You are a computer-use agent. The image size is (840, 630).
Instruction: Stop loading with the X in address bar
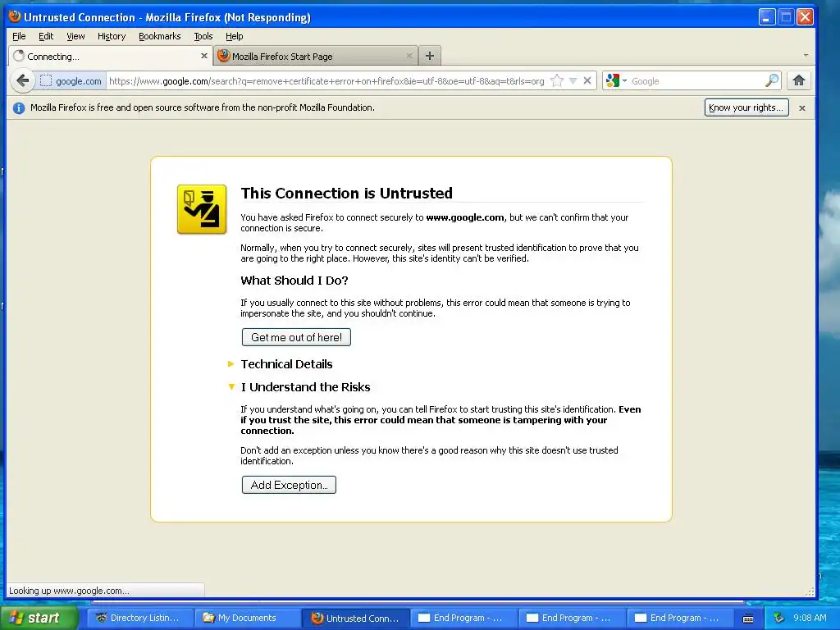tap(587, 81)
